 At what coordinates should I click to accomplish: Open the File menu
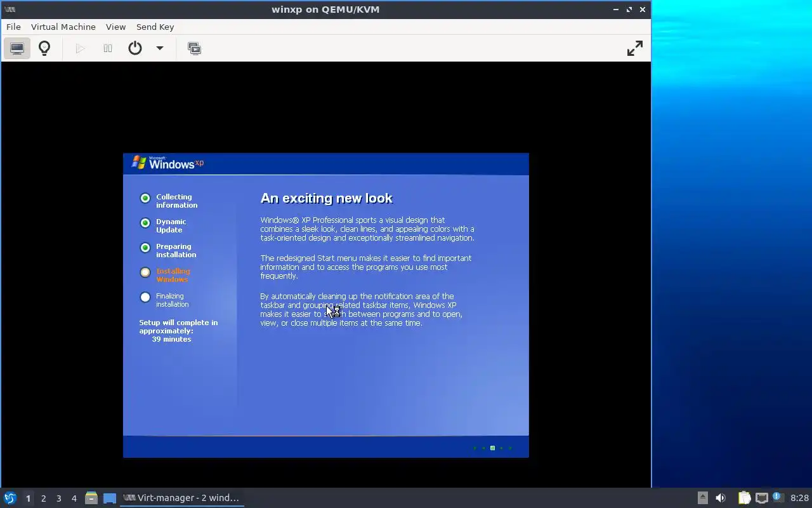pos(13,27)
